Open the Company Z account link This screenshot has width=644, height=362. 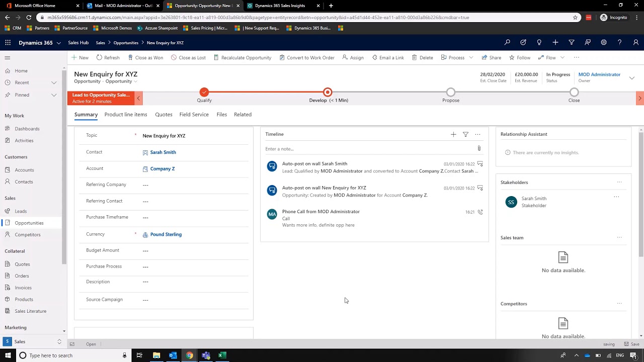coord(163,169)
